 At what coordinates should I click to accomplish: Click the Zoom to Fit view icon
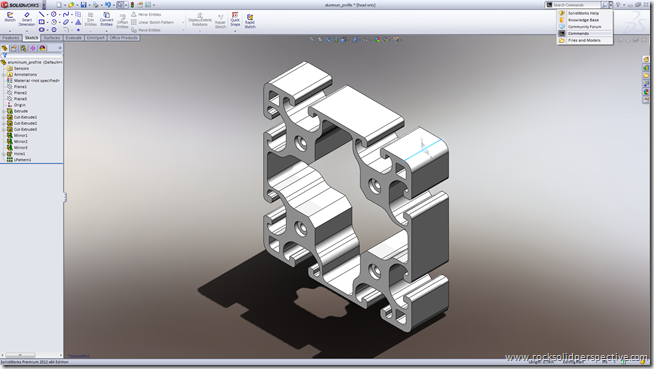(x=312, y=40)
